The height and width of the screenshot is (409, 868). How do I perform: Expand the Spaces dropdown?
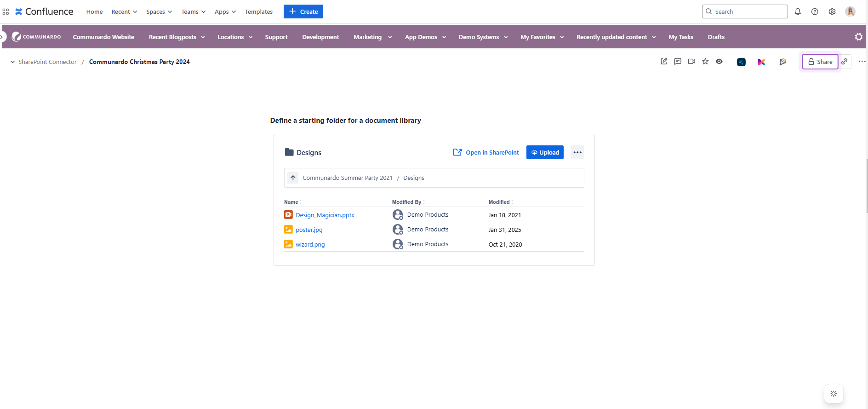[159, 12]
